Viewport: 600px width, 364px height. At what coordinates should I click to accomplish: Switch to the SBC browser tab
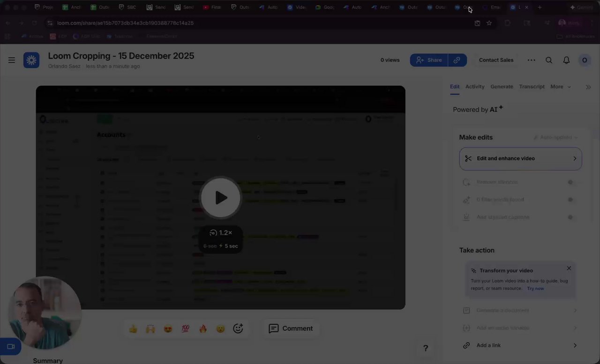coord(127,7)
